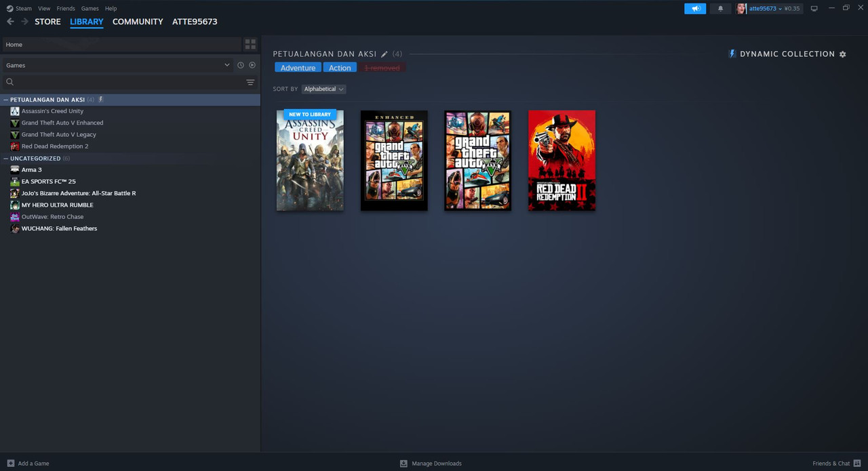Go forward with the right arrow
This screenshot has width=868, height=471.
[25, 22]
